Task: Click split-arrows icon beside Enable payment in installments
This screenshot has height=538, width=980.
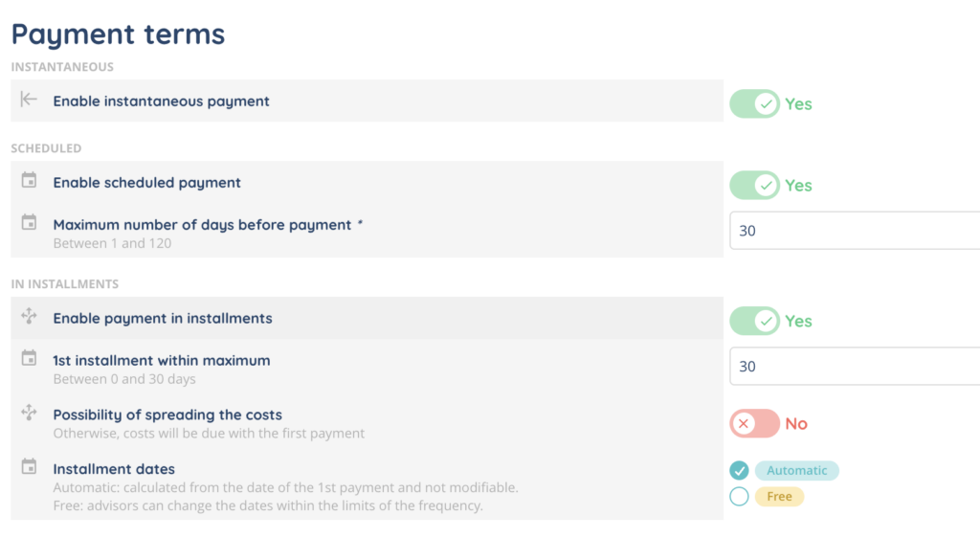Action: (29, 316)
